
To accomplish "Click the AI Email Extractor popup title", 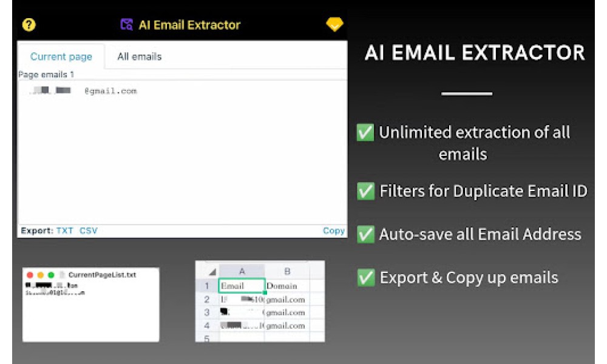I will coord(189,25).
